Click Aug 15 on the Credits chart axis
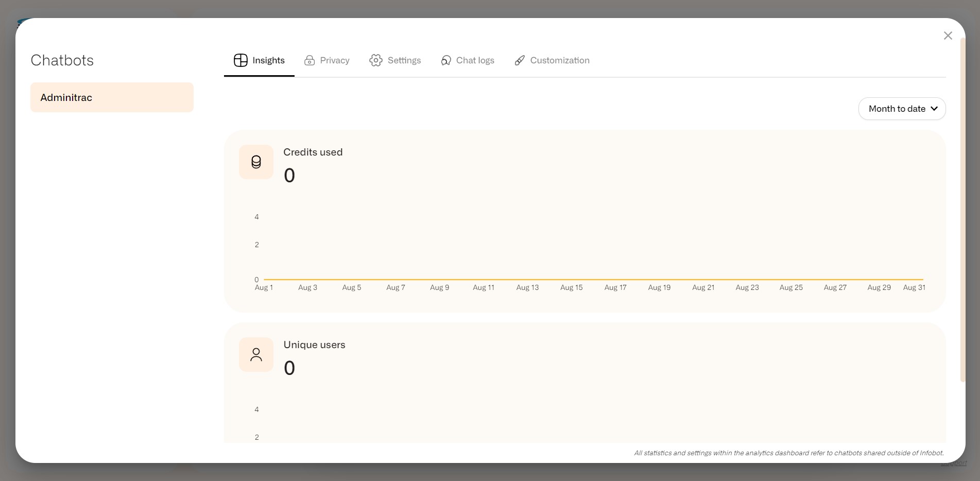 571,287
